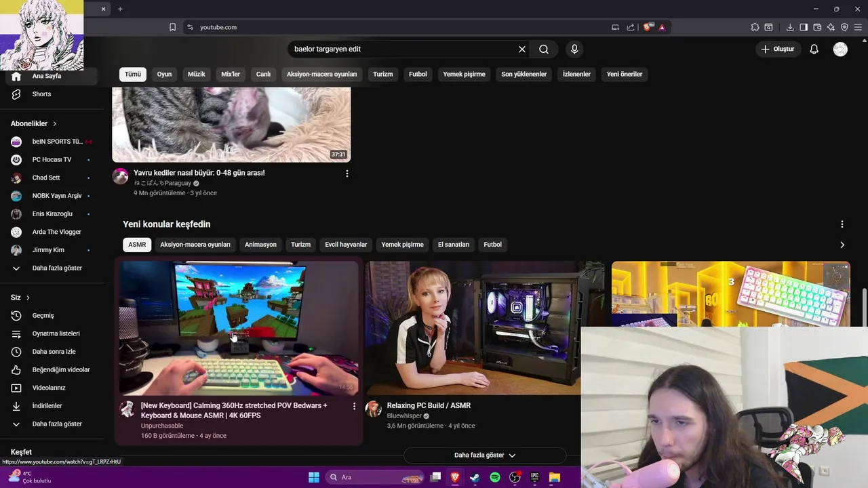
Task: Open İndirilenler in sidebar
Action: click(x=52, y=405)
